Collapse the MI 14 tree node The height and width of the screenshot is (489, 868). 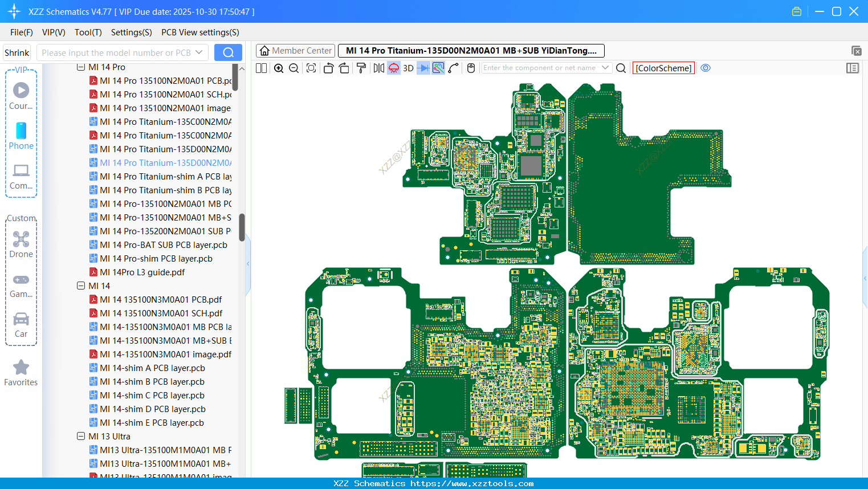[81, 286]
